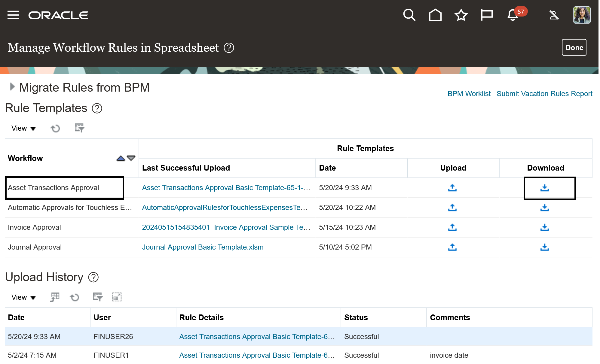Image resolution: width=600 pixels, height=364 pixels.
Task: Open View menu in Rule Templates toolbar
Action: [x=23, y=128]
